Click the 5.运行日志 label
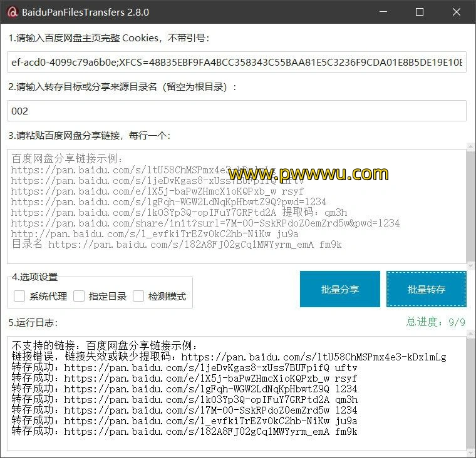Screen dimensions: 476x458 (33, 322)
